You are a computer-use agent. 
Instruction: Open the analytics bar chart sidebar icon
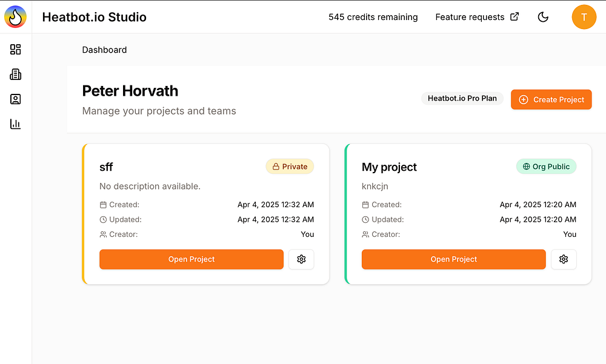(x=16, y=124)
